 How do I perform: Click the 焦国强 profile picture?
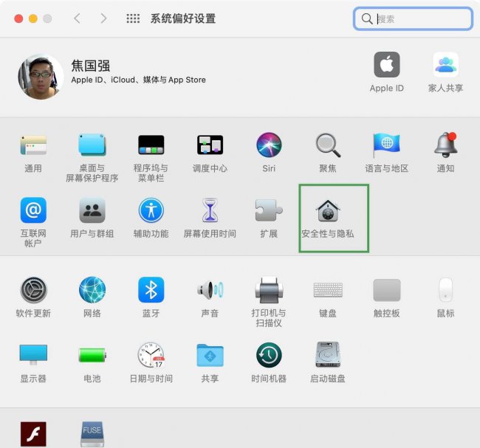pos(41,77)
